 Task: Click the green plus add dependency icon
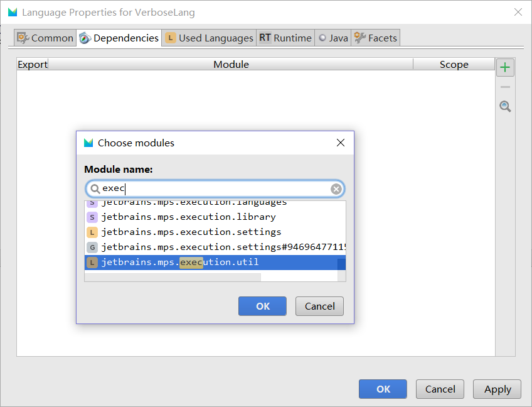point(505,67)
